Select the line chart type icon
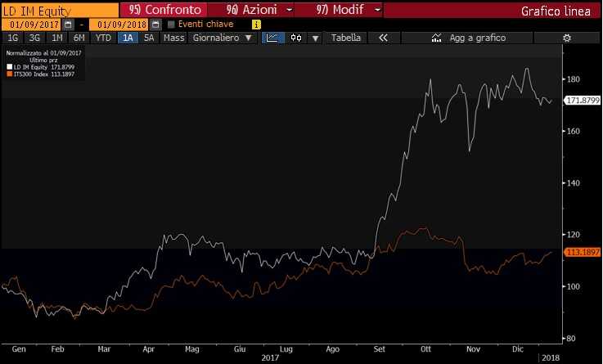603x364 pixels. pos(272,38)
